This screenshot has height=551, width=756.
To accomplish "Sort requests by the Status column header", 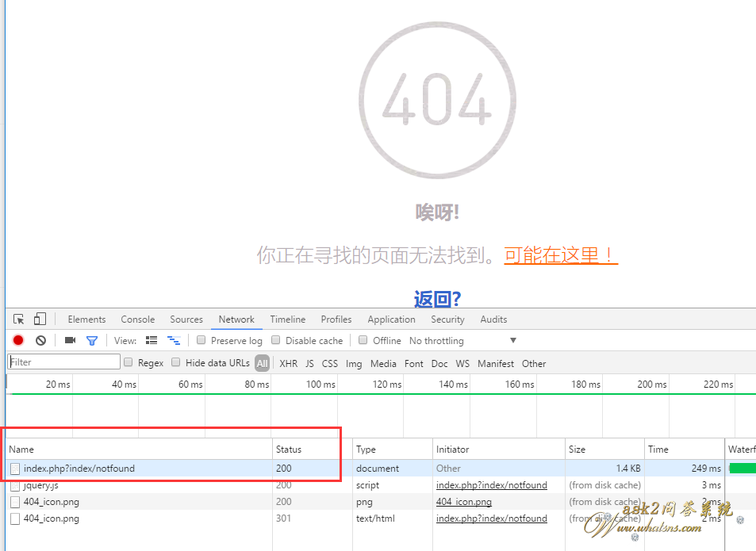I will point(289,450).
